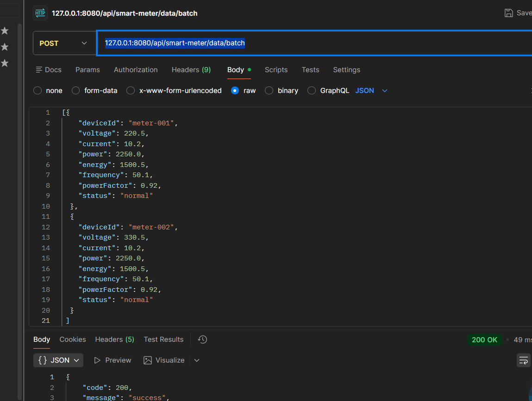
Task: Click the HTTP request type icon
Action: 40,13
